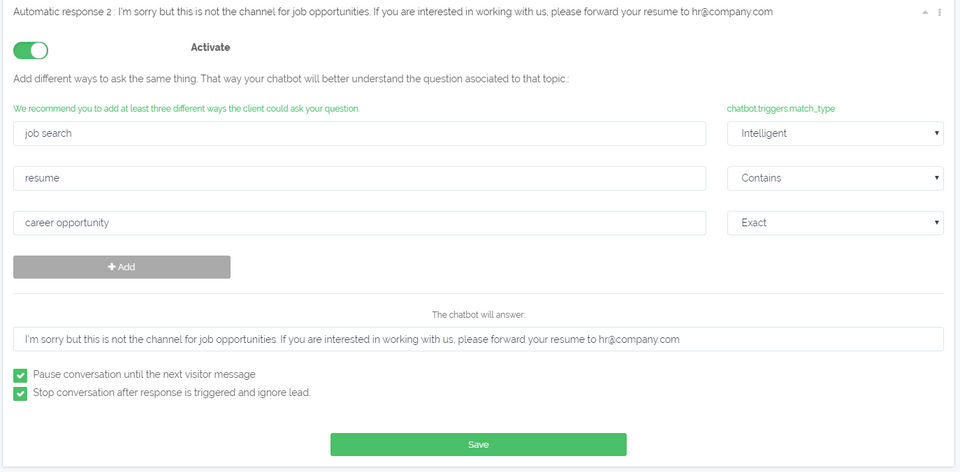Click the Automatic response 2 header title
960x472 pixels.
(392, 12)
